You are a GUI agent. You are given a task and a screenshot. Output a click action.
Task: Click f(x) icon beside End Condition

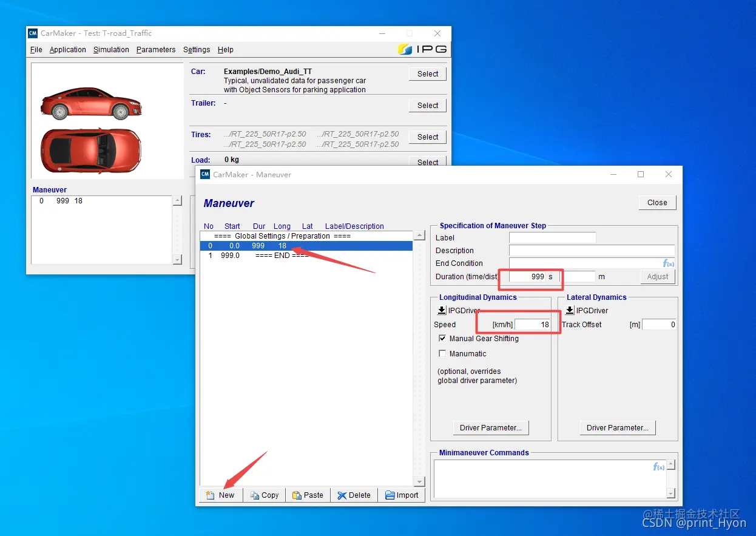[669, 263]
